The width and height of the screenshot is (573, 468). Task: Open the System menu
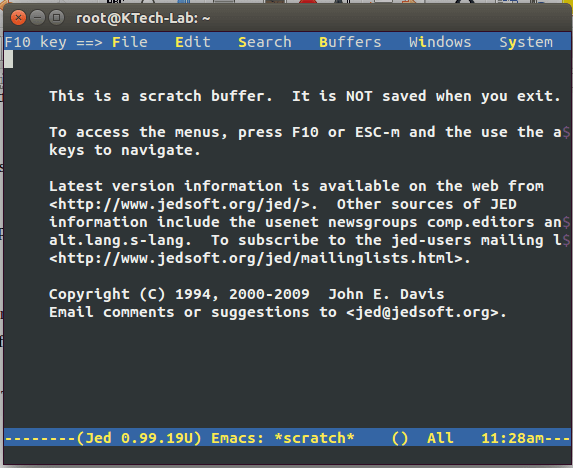point(526,42)
